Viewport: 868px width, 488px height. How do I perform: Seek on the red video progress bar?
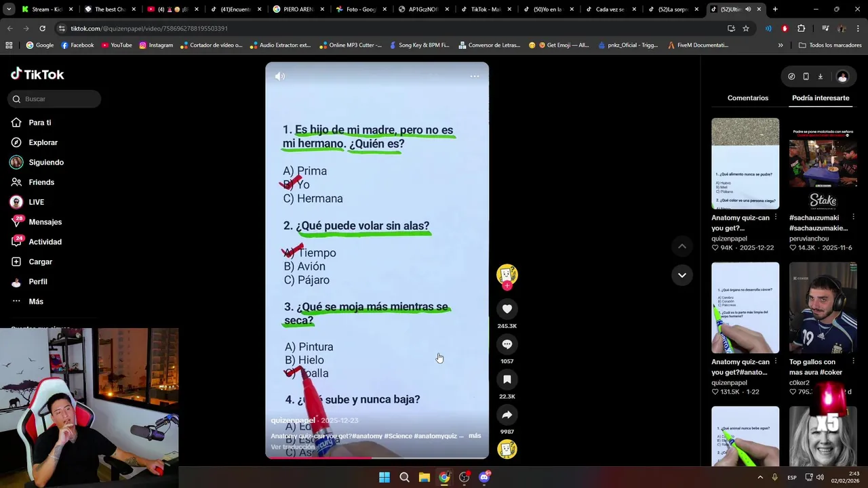coord(377,457)
